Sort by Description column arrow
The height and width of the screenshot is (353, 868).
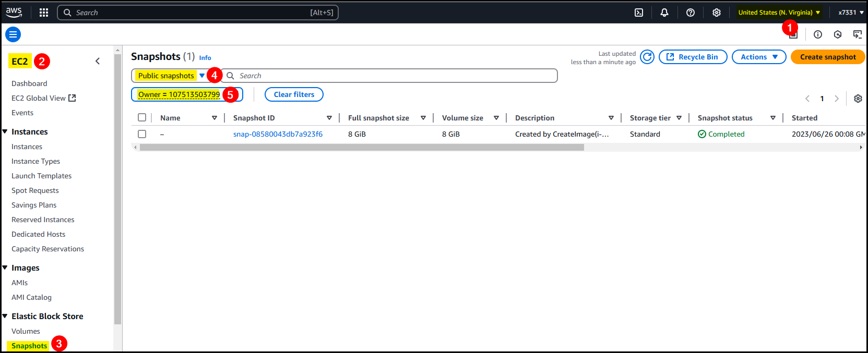pos(611,118)
